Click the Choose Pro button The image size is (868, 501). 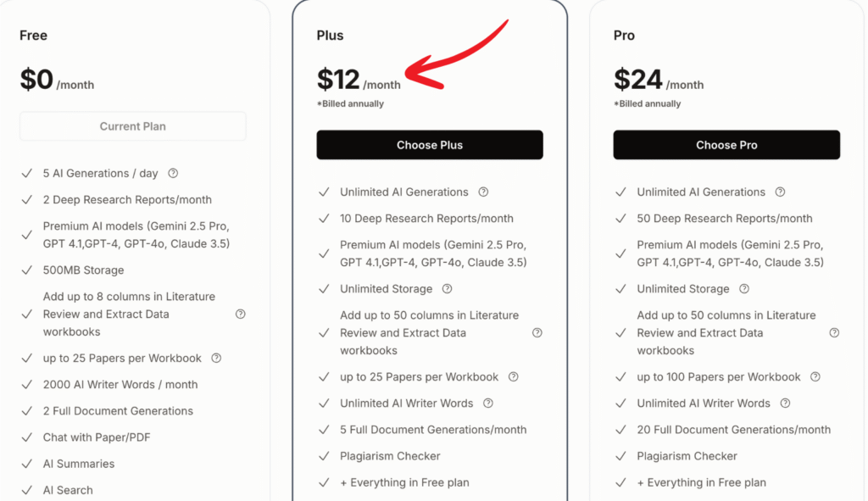[x=726, y=145]
